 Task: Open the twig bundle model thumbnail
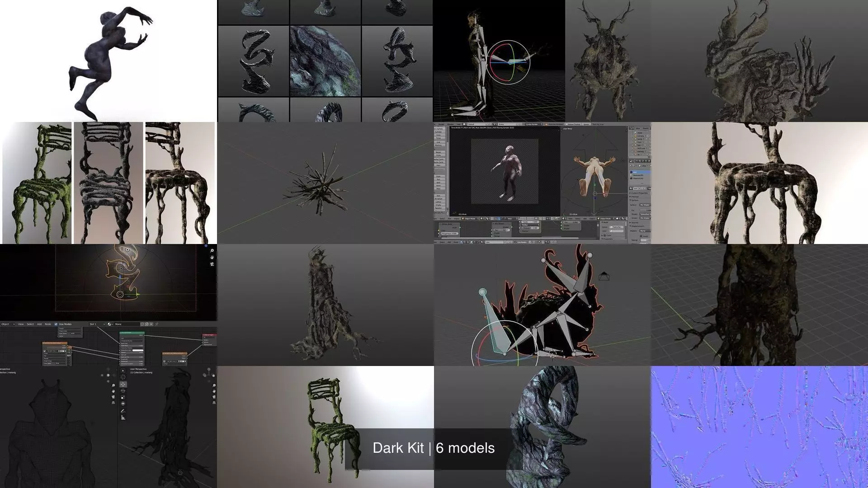(325, 183)
